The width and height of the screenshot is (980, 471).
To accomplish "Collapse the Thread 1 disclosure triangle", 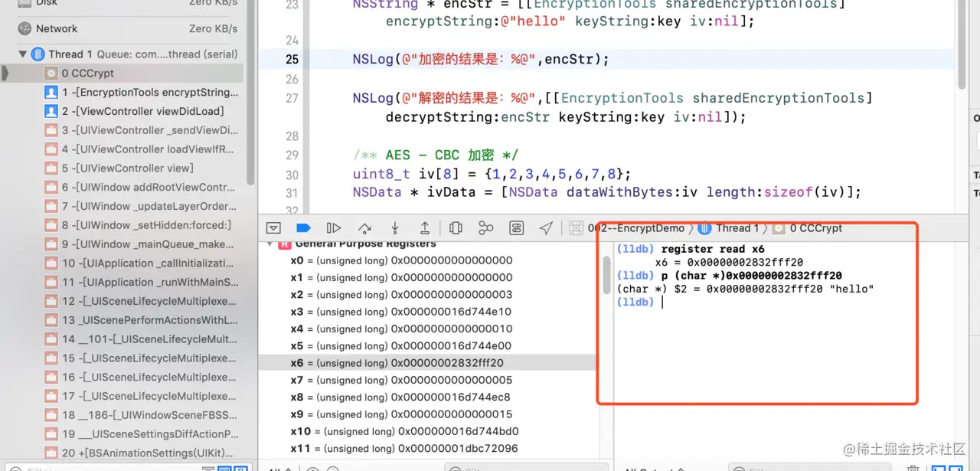I will click(x=22, y=54).
